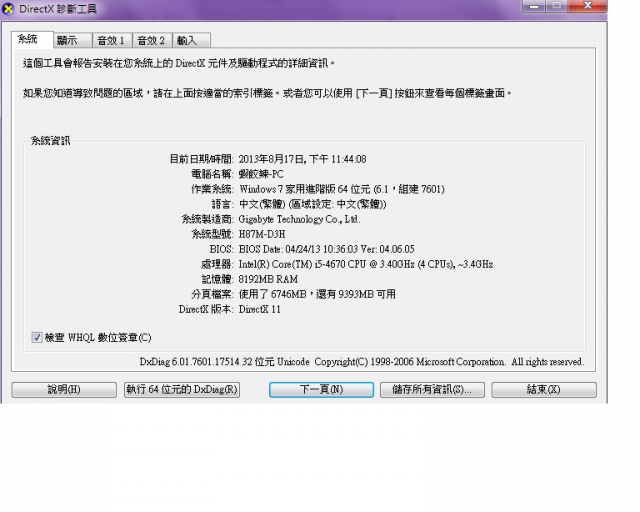
Task: Run the 64-bit DxDiag via 執行 64 位元的 DxDiag button
Action: tap(182, 390)
